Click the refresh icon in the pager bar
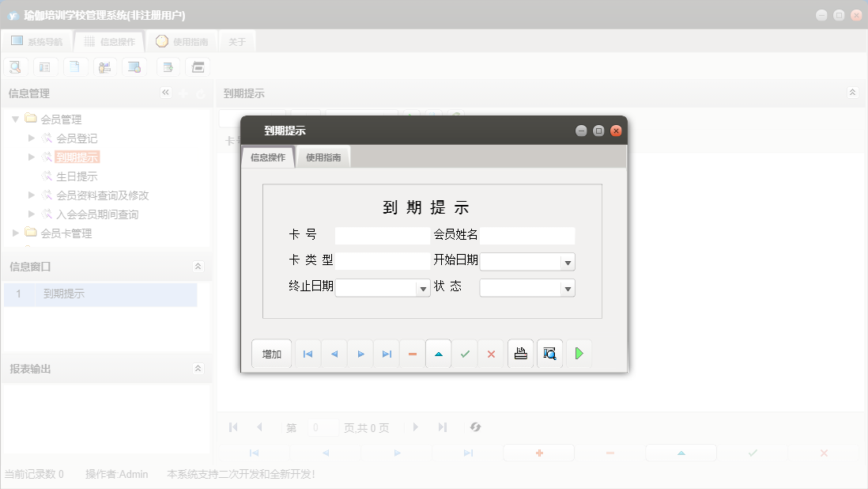Viewport: 868px width, 489px height. 475,426
